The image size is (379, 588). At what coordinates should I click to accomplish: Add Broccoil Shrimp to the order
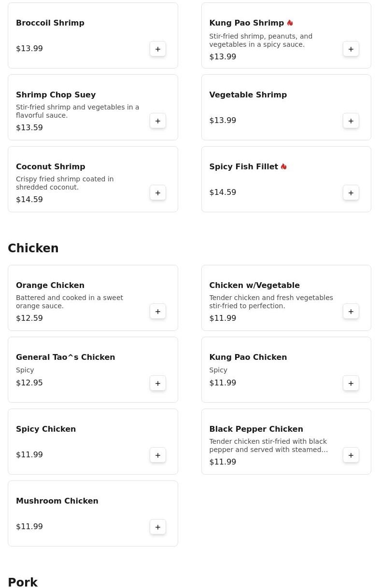pos(158,49)
